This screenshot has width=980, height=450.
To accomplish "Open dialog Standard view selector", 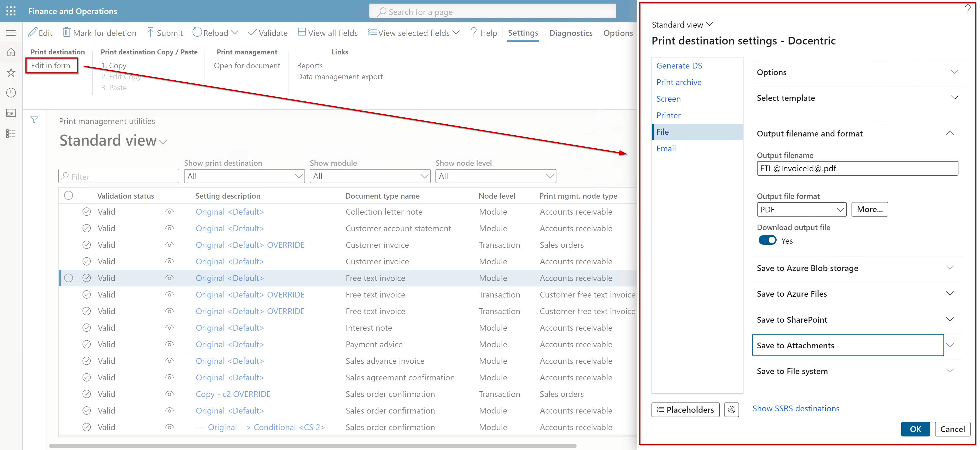I will click(682, 25).
